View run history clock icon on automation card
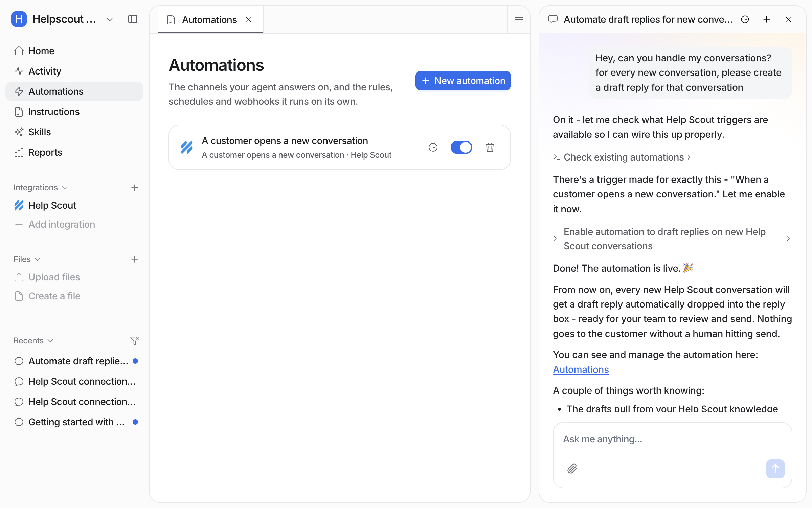The width and height of the screenshot is (812, 508). 433,147
